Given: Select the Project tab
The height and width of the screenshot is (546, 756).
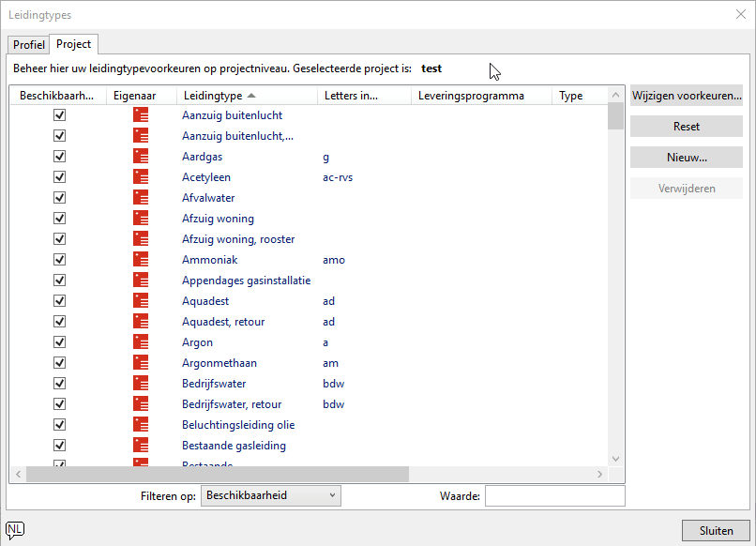Looking at the screenshot, I should (74, 44).
